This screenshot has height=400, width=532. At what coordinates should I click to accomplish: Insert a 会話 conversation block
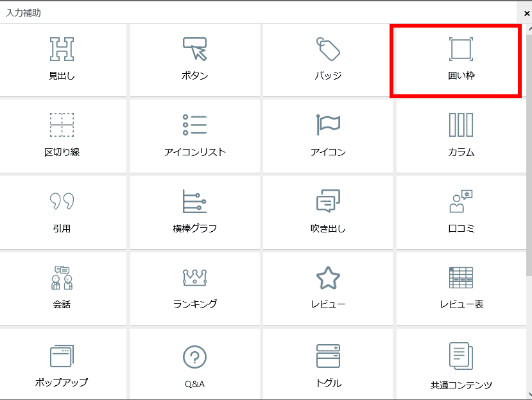click(62, 277)
